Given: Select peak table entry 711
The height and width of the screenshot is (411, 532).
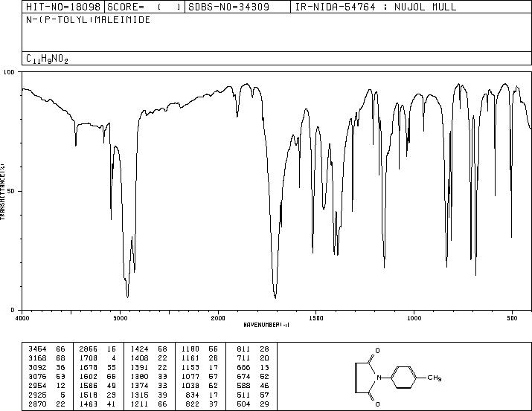Looking at the screenshot, I should [243, 358].
